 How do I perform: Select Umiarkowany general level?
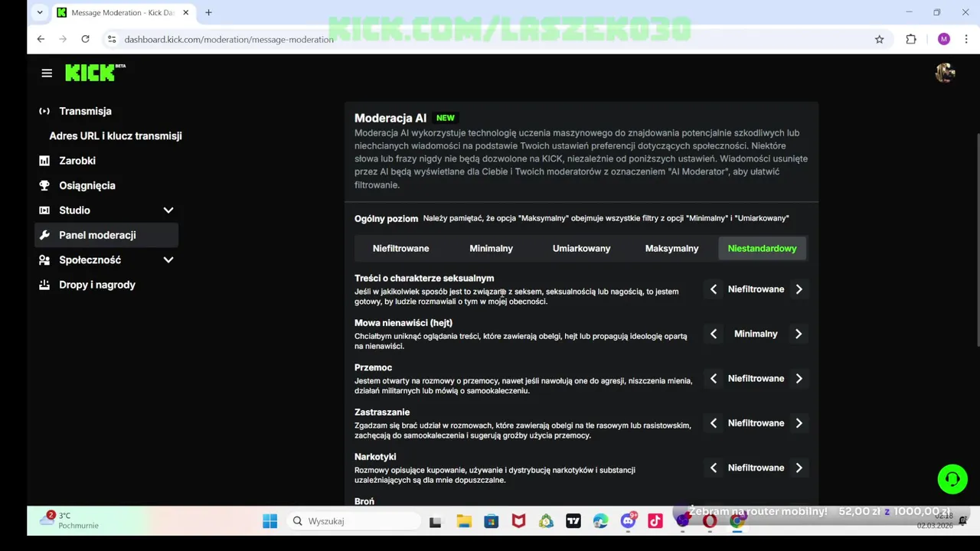(581, 248)
